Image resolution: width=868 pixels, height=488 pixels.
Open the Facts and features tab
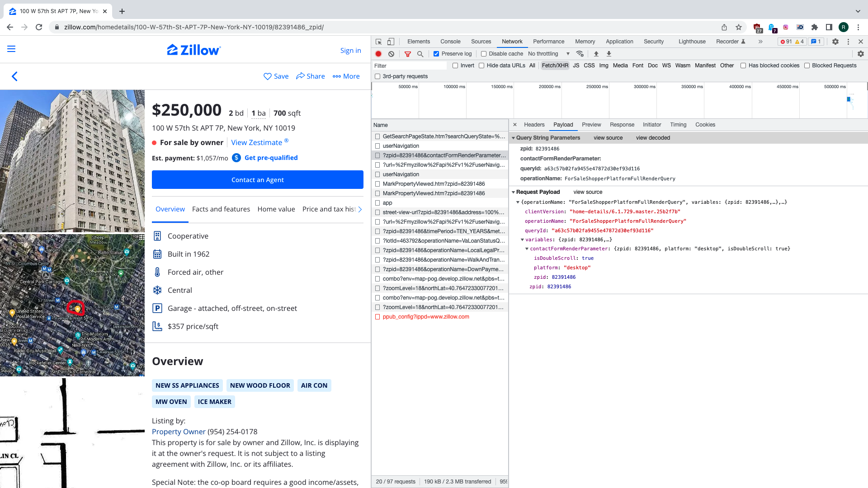[x=221, y=209]
